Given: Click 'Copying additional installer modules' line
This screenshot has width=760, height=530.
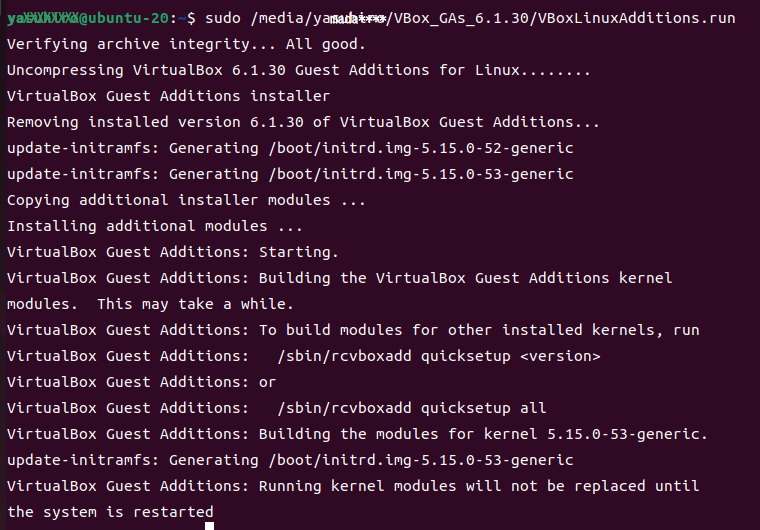Looking at the screenshot, I should (x=186, y=200).
